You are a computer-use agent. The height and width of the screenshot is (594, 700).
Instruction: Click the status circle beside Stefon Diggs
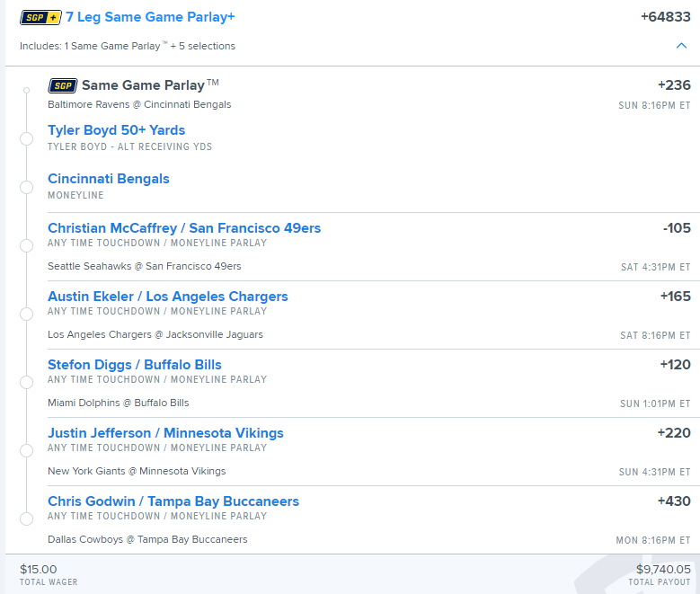[27, 382]
